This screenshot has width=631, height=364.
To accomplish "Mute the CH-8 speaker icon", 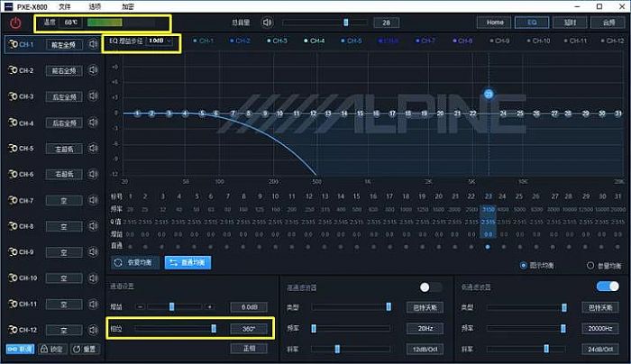I will point(93,226).
